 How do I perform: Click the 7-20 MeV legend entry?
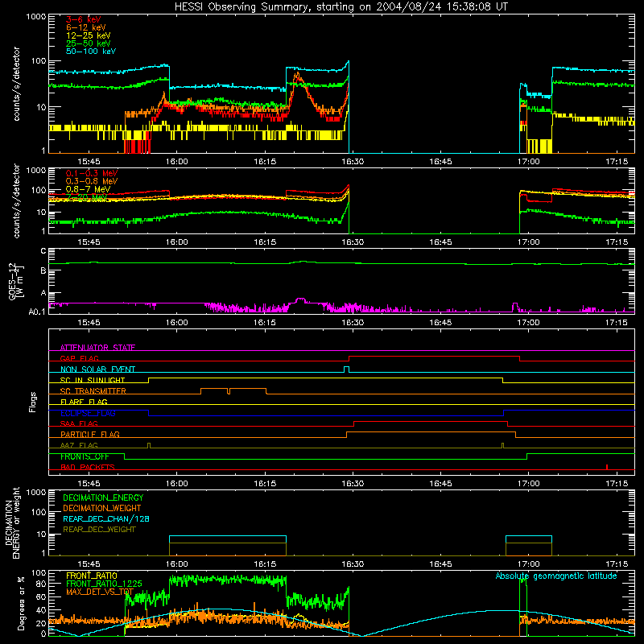tap(87, 197)
